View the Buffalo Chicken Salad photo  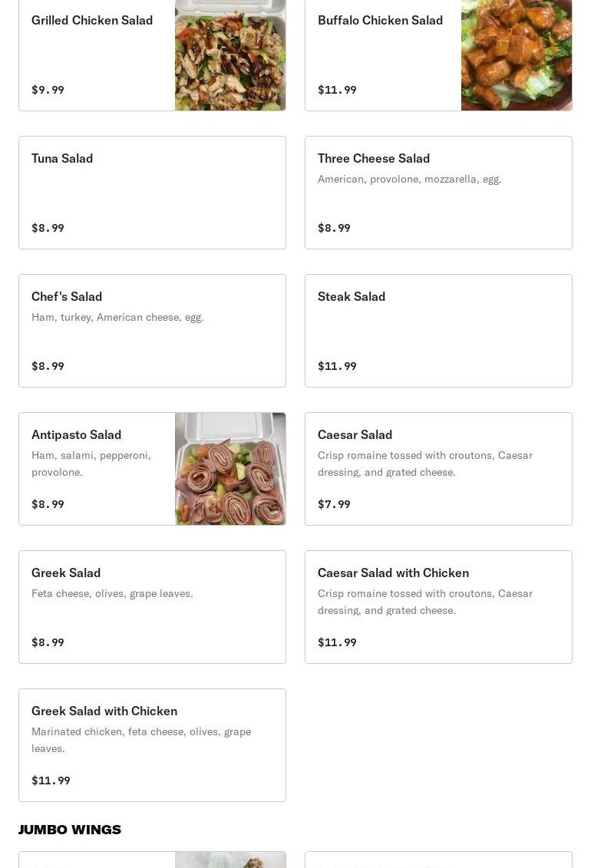[x=517, y=54]
